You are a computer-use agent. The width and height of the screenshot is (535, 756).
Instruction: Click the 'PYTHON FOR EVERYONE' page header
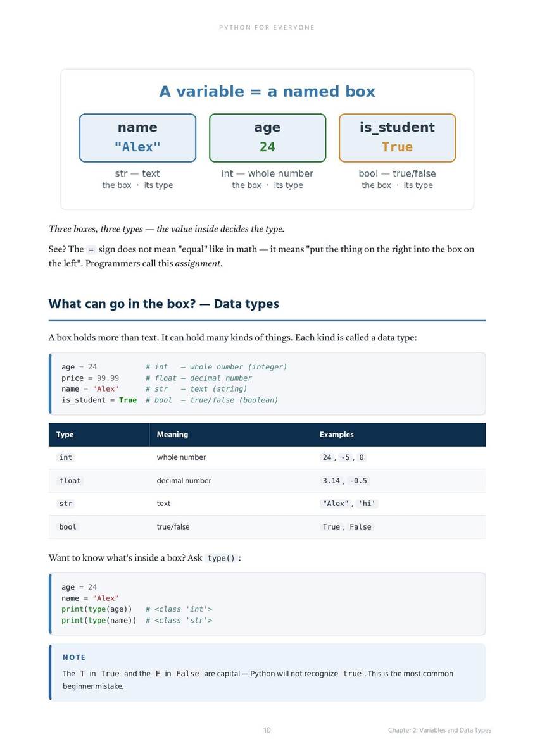point(267,27)
